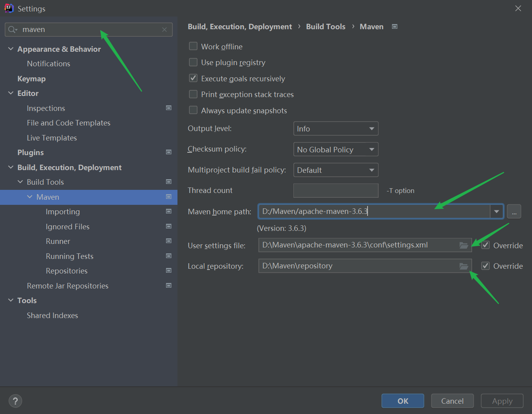
Task: Open Inspections settings page
Action: pos(46,108)
